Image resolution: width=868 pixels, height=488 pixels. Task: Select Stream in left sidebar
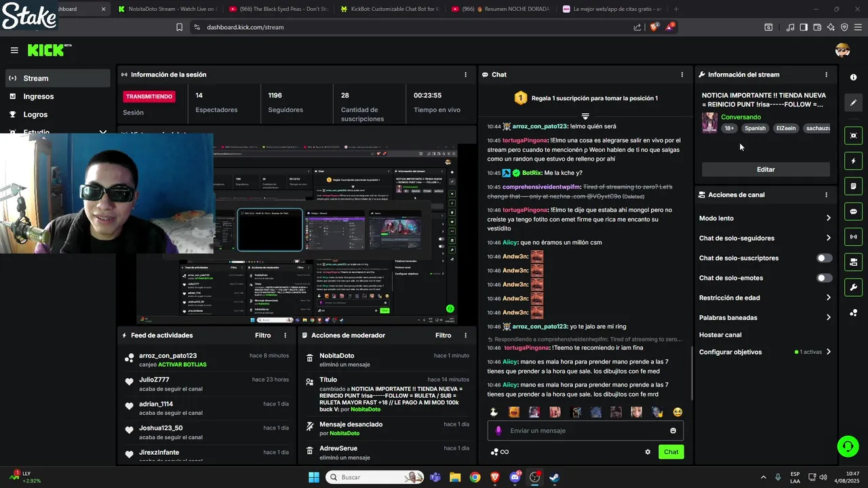point(58,78)
